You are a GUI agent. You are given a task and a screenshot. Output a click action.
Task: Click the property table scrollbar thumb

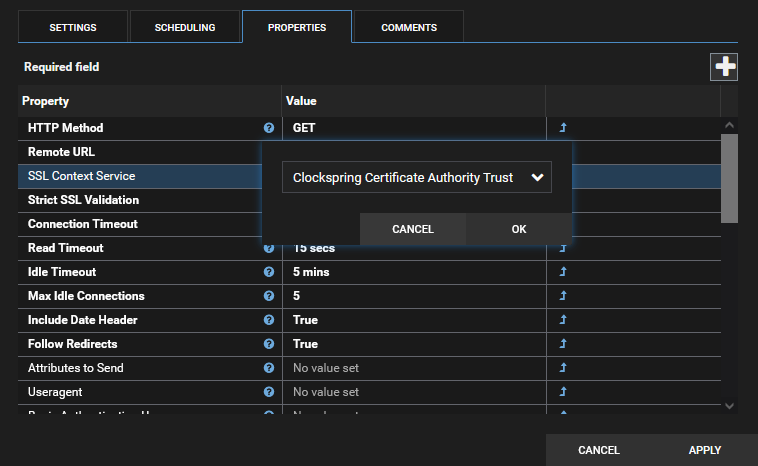(729, 178)
